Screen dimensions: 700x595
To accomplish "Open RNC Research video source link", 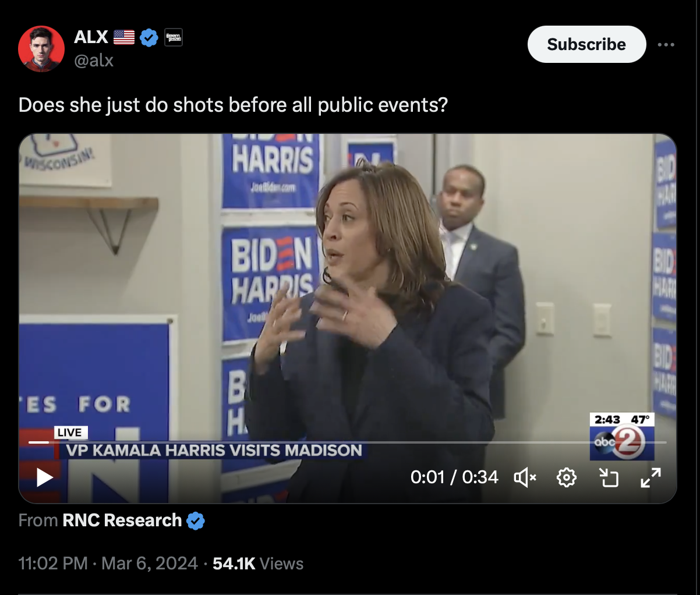I will pos(122,520).
